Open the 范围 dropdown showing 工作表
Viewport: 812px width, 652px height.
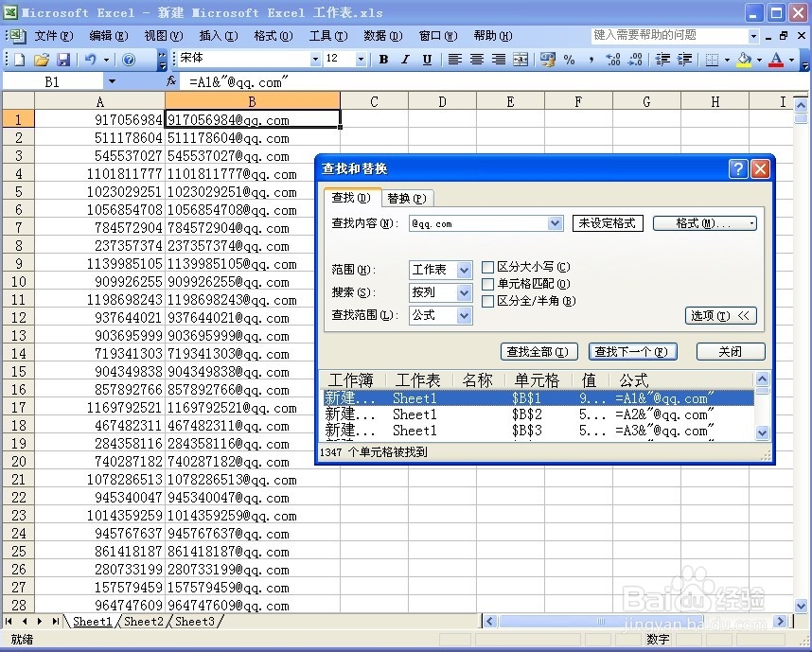click(x=464, y=270)
